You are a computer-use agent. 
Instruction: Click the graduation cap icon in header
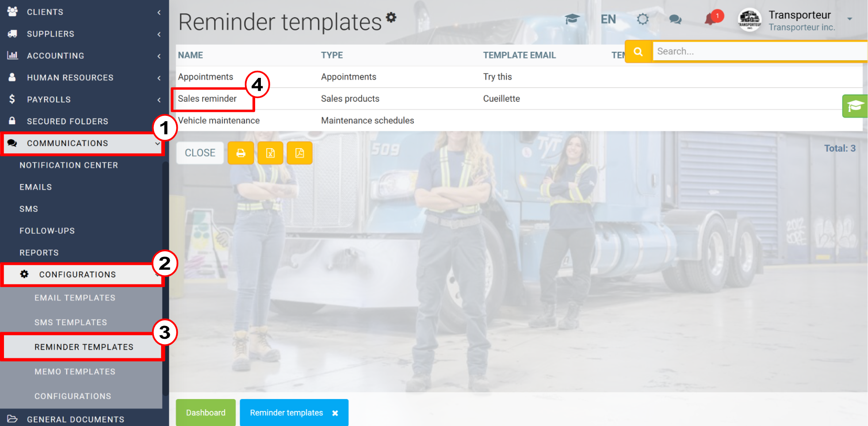click(x=572, y=19)
